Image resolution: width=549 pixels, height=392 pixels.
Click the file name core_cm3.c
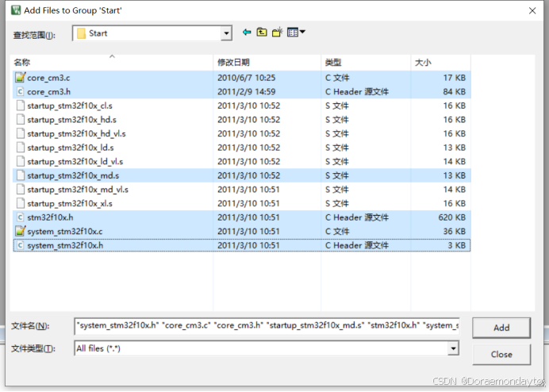(x=48, y=78)
